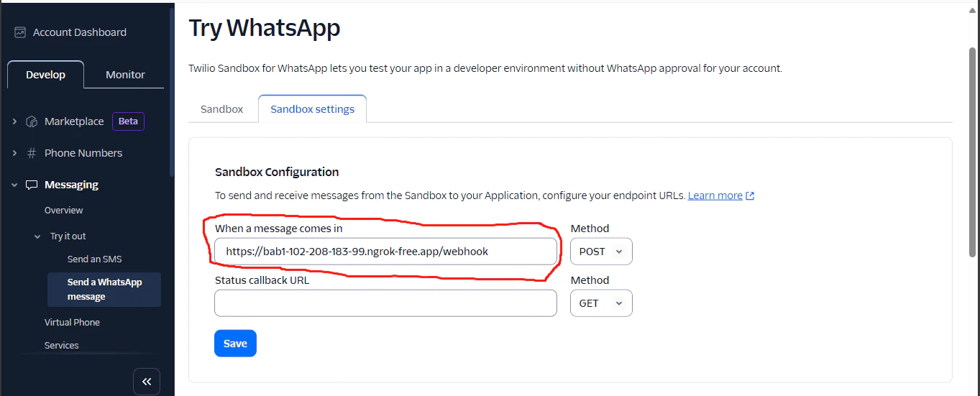Click the Status callback URL label

tap(262, 280)
